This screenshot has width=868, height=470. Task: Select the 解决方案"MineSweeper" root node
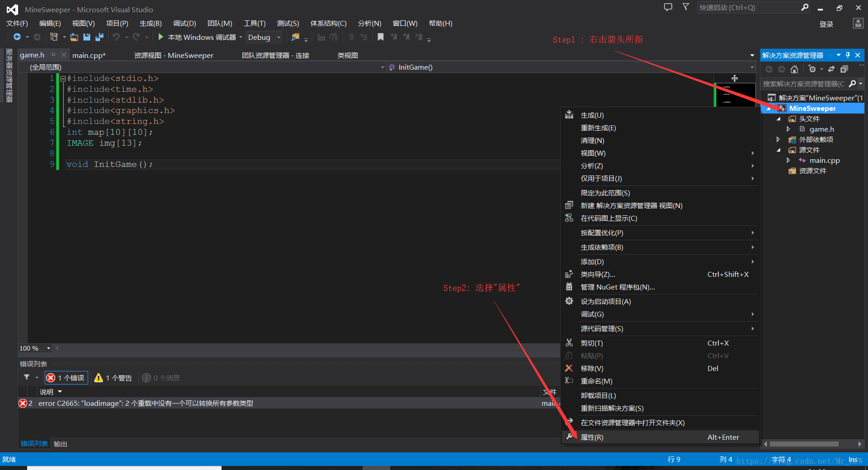(815, 98)
